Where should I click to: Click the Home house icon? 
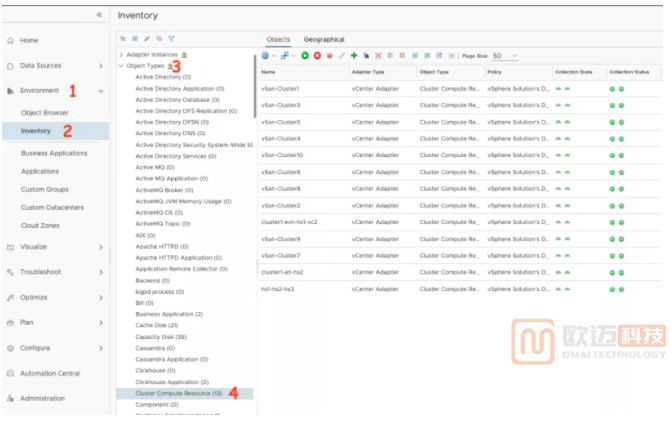(x=10, y=41)
